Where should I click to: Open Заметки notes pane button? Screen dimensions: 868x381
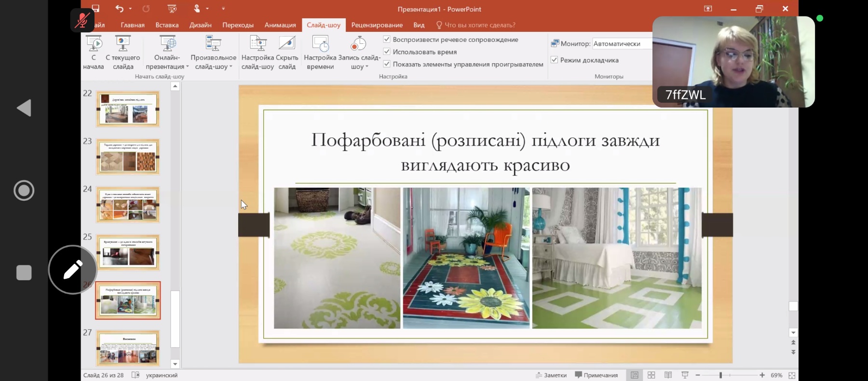coord(551,375)
